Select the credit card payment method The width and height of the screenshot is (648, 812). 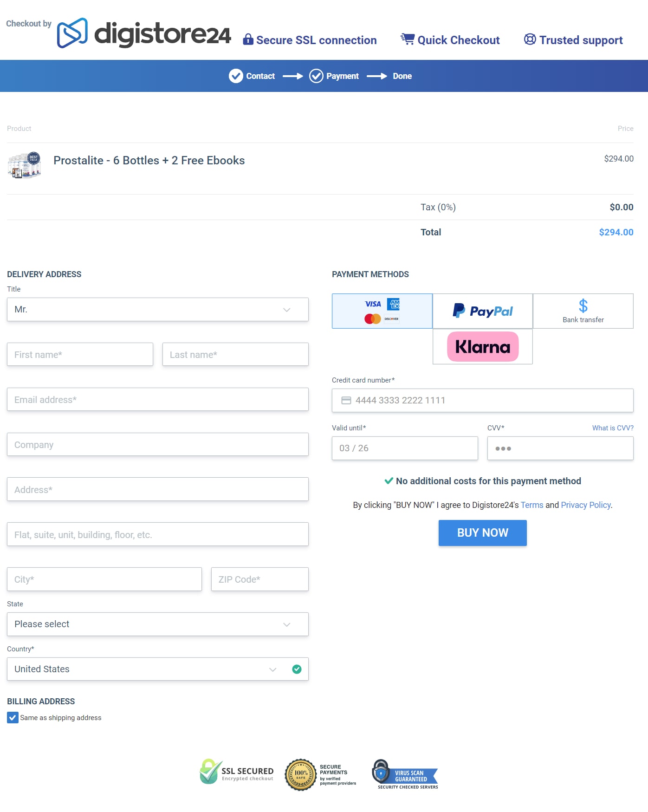pyautogui.click(x=382, y=311)
